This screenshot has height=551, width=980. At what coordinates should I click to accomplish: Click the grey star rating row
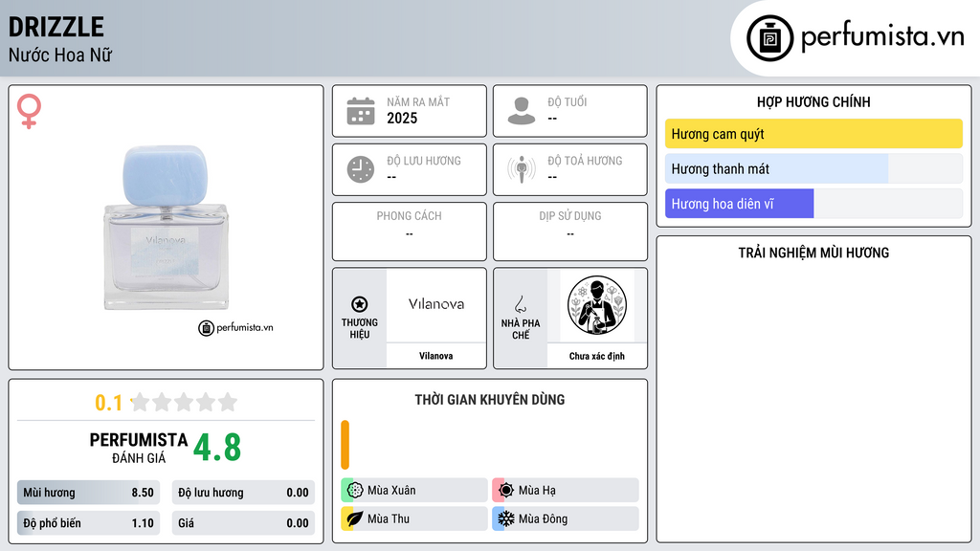(x=184, y=402)
